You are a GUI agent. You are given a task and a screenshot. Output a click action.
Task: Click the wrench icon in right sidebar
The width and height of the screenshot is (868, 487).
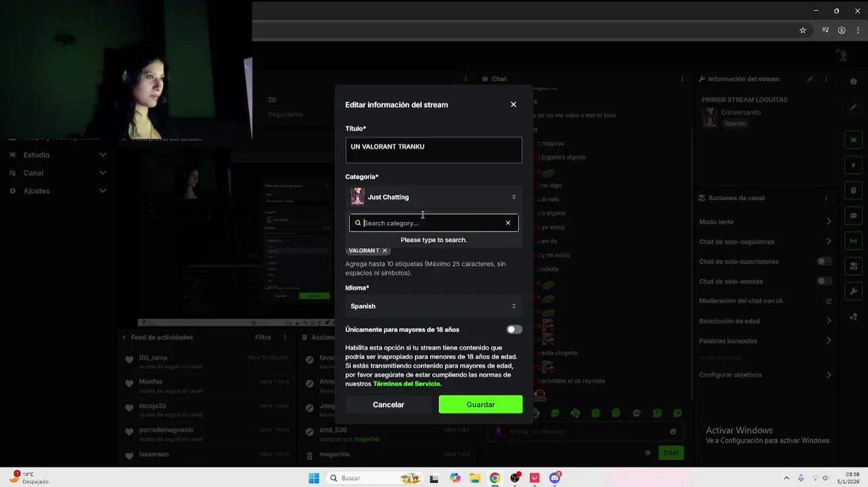pos(853,292)
